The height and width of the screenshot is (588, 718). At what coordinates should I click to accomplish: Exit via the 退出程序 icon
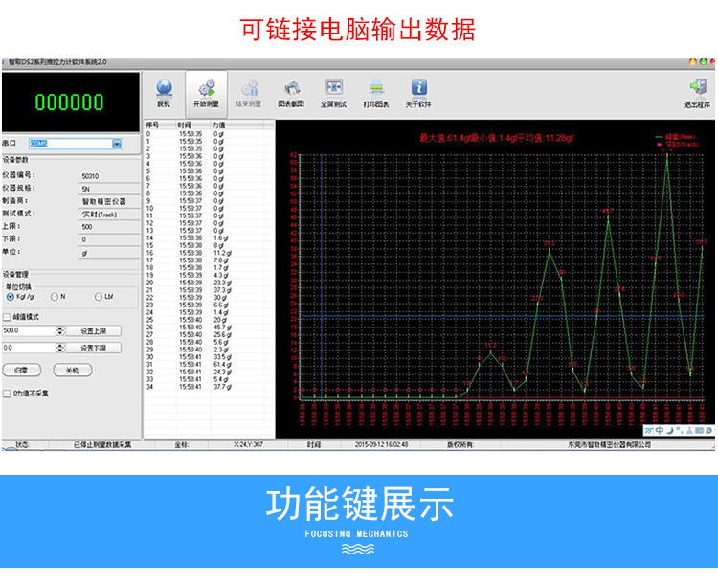pos(696,91)
